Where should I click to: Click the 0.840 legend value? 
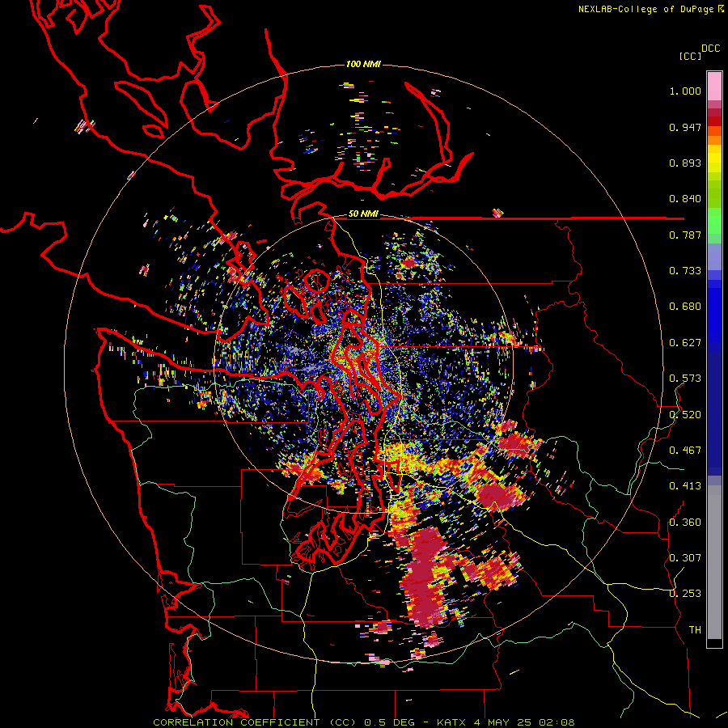685,199
